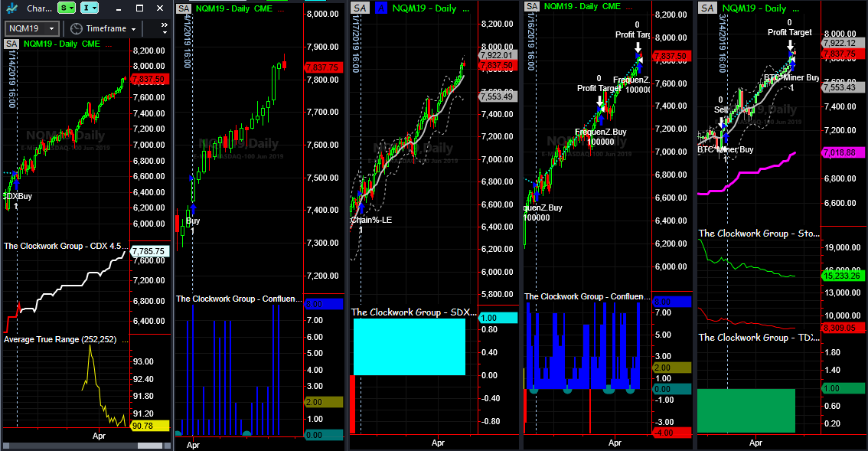868x451 pixels.
Task: Select The Clockwork Group - Sto label
Action: click(759, 234)
